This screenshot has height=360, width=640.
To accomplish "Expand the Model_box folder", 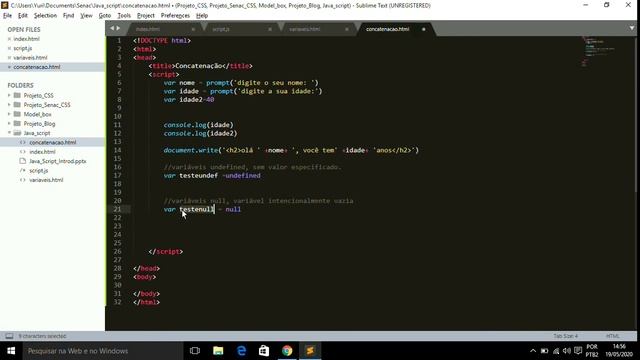I will [x=9, y=114].
